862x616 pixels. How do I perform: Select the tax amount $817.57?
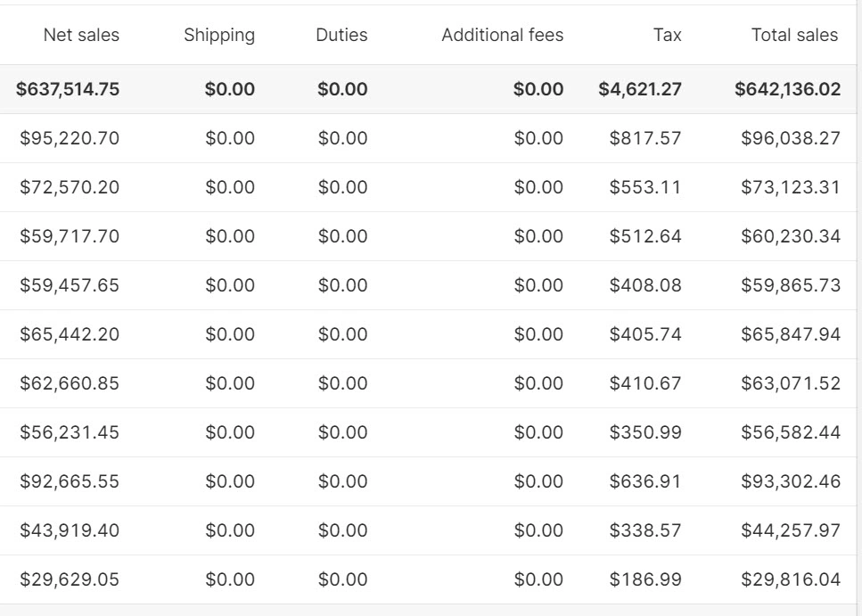click(645, 138)
